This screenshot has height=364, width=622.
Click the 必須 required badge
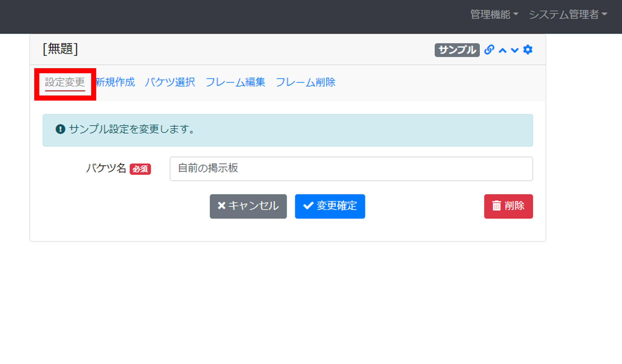tap(140, 169)
